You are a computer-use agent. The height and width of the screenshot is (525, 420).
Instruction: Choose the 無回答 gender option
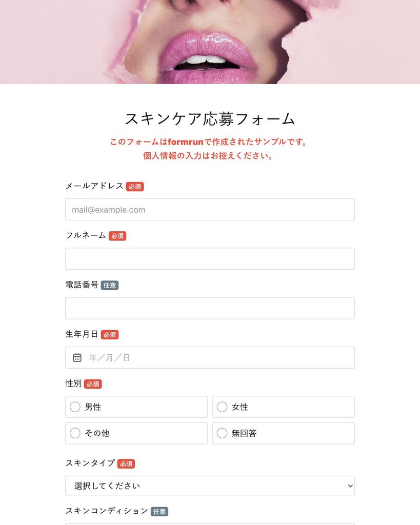tap(284, 433)
